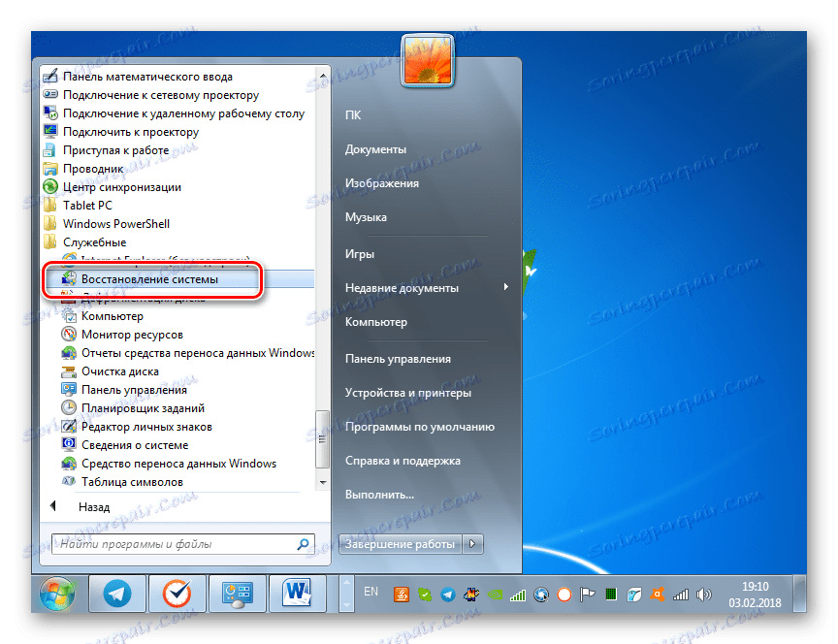The height and width of the screenshot is (644, 838).
Task: Open the network signal bars icon near volume
Action: pyautogui.click(x=680, y=595)
